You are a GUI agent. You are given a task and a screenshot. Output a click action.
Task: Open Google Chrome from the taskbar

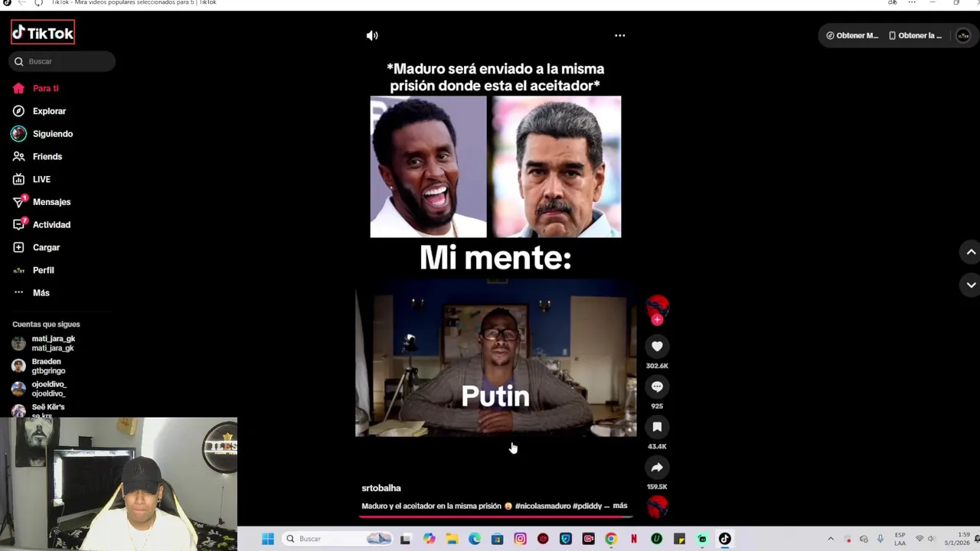point(610,539)
